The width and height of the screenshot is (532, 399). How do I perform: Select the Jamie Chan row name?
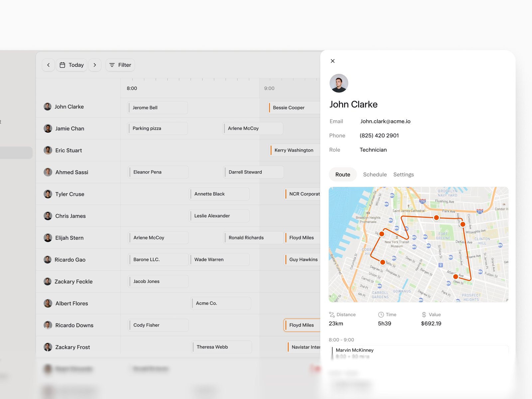click(70, 129)
